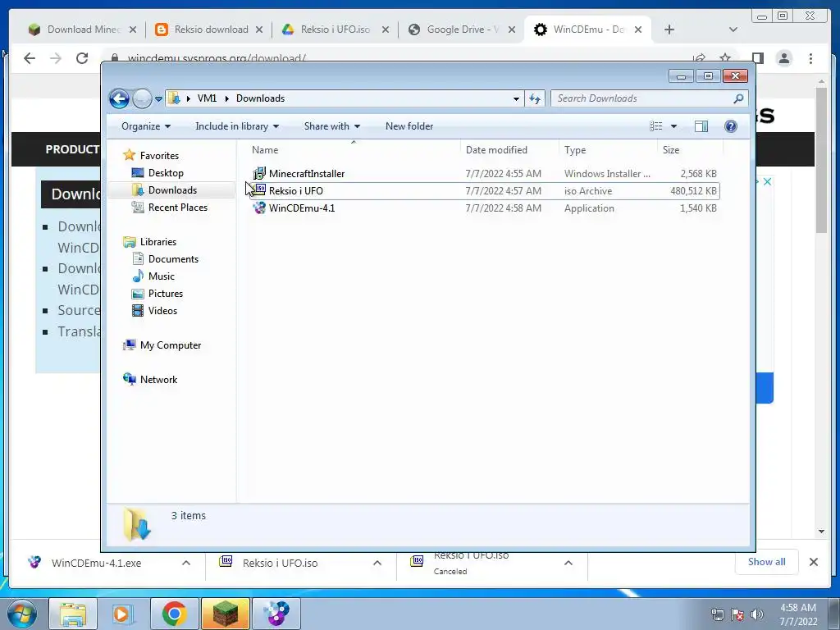Click the MinecraftInstaller file name
Image resolution: width=840 pixels, height=630 pixels.
pyautogui.click(x=307, y=174)
